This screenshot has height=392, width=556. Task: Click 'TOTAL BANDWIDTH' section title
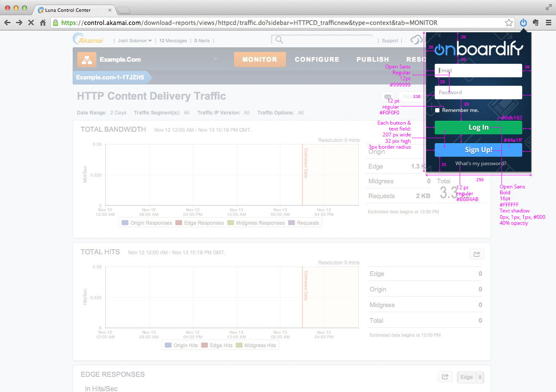(113, 130)
